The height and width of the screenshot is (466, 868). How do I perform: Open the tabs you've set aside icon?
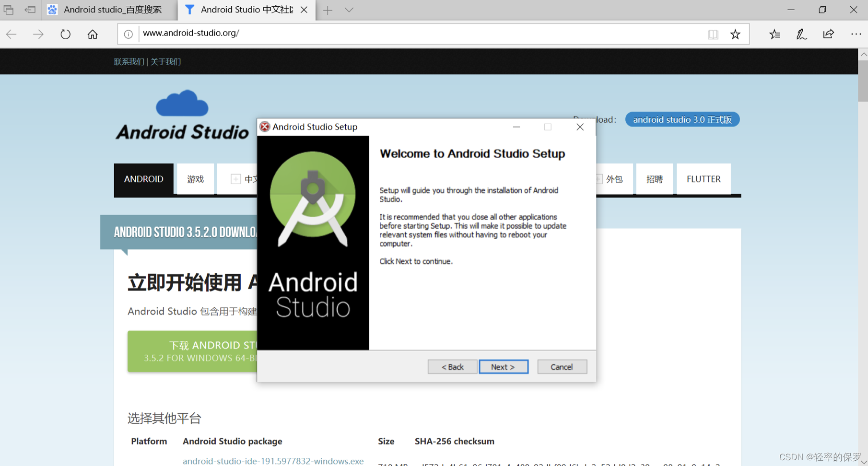point(8,10)
